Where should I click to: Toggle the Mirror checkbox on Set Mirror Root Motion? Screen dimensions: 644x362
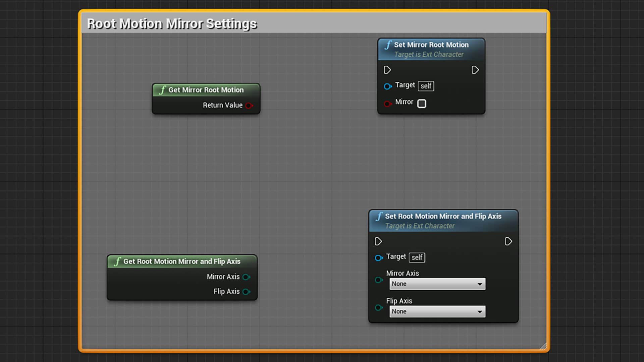click(x=422, y=104)
